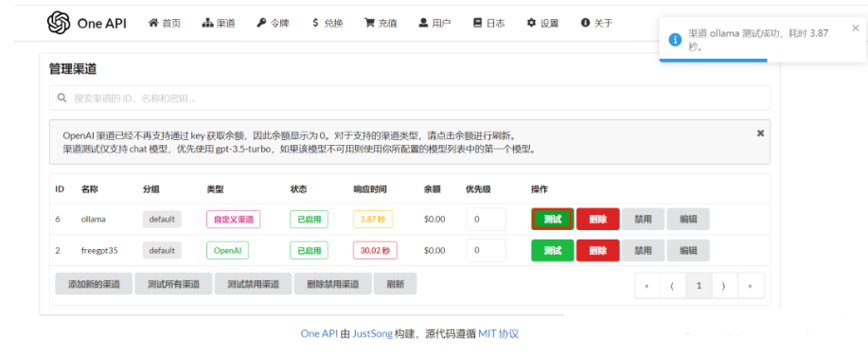Select page 1 in pagination
This screenshot has width=868, height=356.
tap(699, 286)
